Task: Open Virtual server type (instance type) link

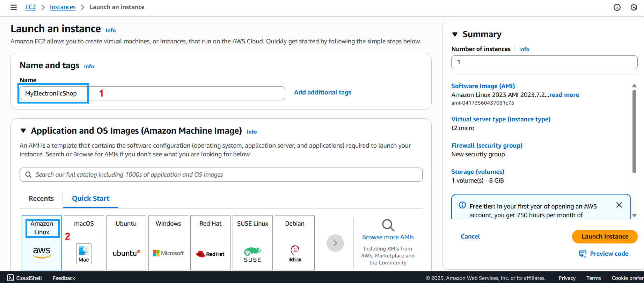Action: [501, 119]
